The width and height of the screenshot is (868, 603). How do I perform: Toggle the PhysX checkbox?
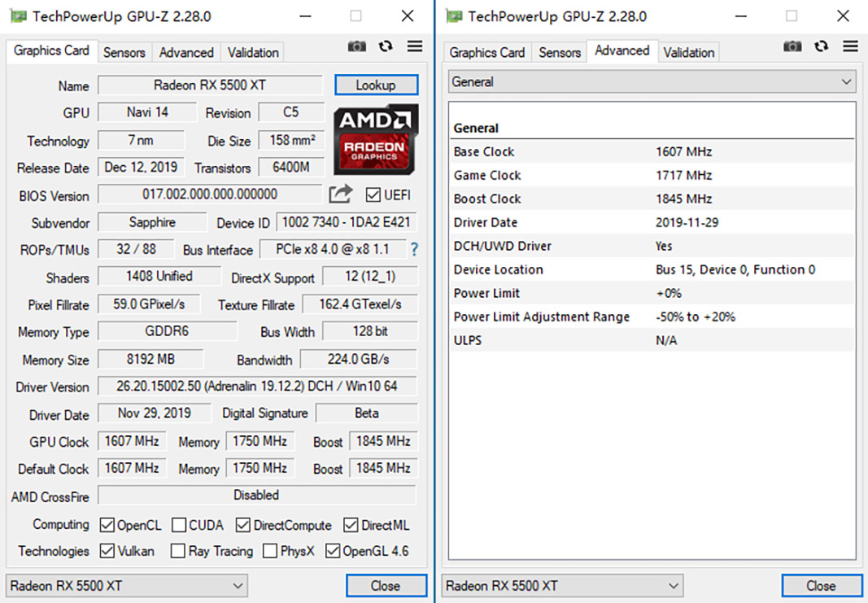270,551
